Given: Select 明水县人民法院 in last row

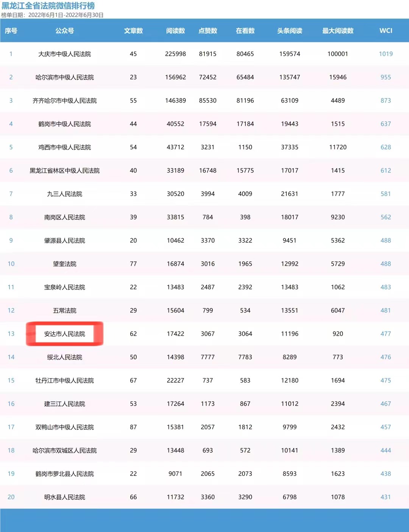Looking at the screenshot, I should [x=64, y=497].
